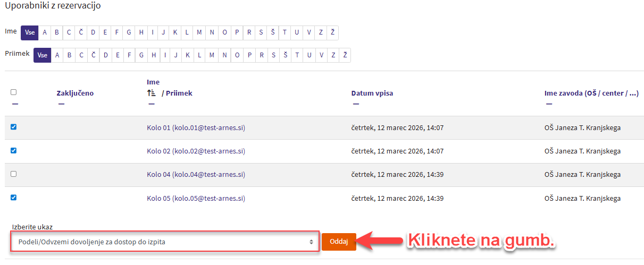644x265 pixels.
Task: Tick the checkbox for Kolo 04
Action: pyautogui.click(x=14, y=174)
